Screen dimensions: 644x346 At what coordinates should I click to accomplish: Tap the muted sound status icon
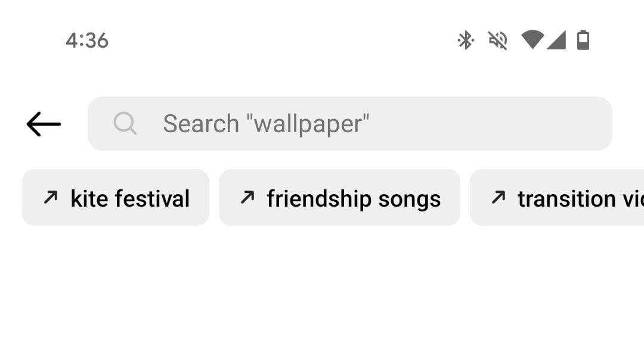[x=498, y=40]
